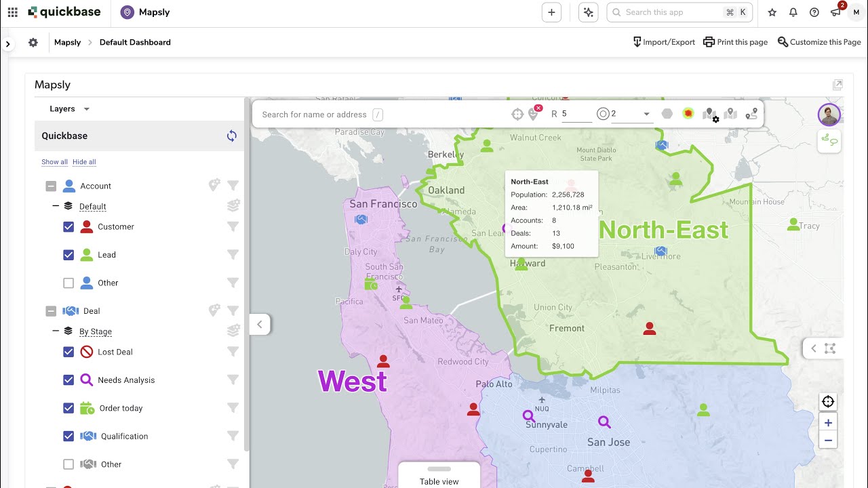The height and width of the screenshot is (488, 868).
Task: Open the route planning tool
Action: pos(751,114)
